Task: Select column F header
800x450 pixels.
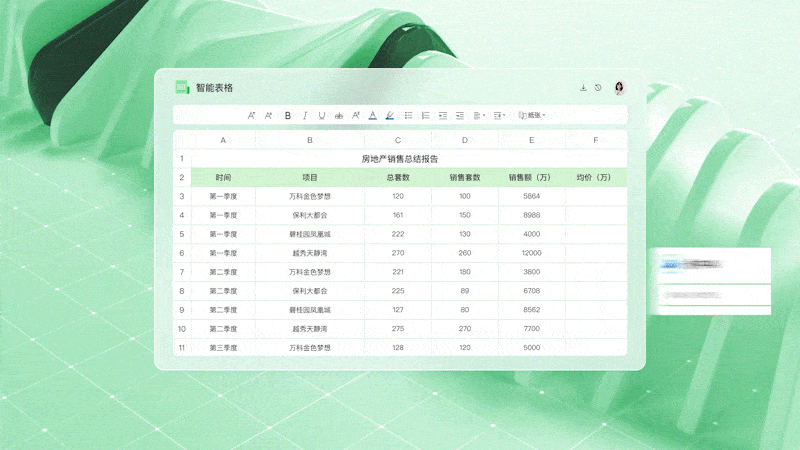Action: (x=595, y=140)
